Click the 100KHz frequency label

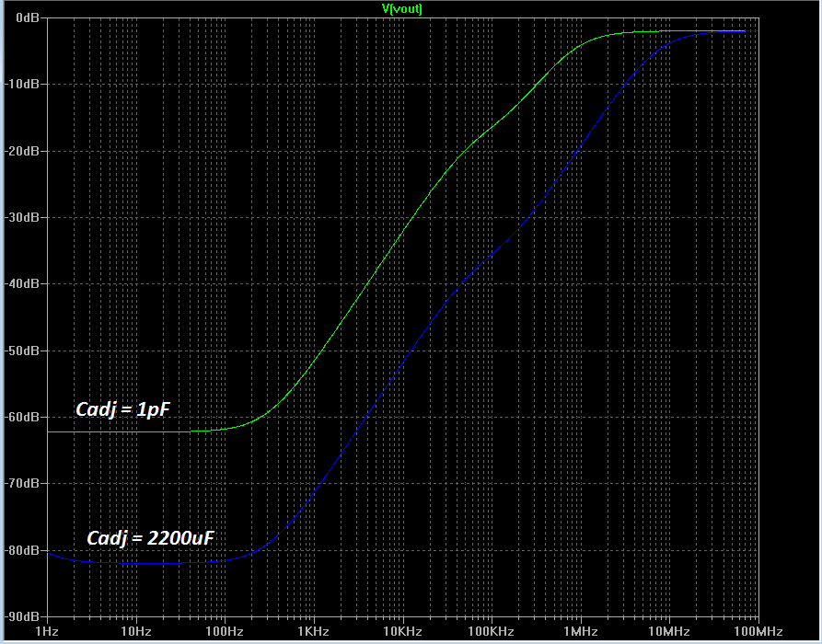pos(492,631)
